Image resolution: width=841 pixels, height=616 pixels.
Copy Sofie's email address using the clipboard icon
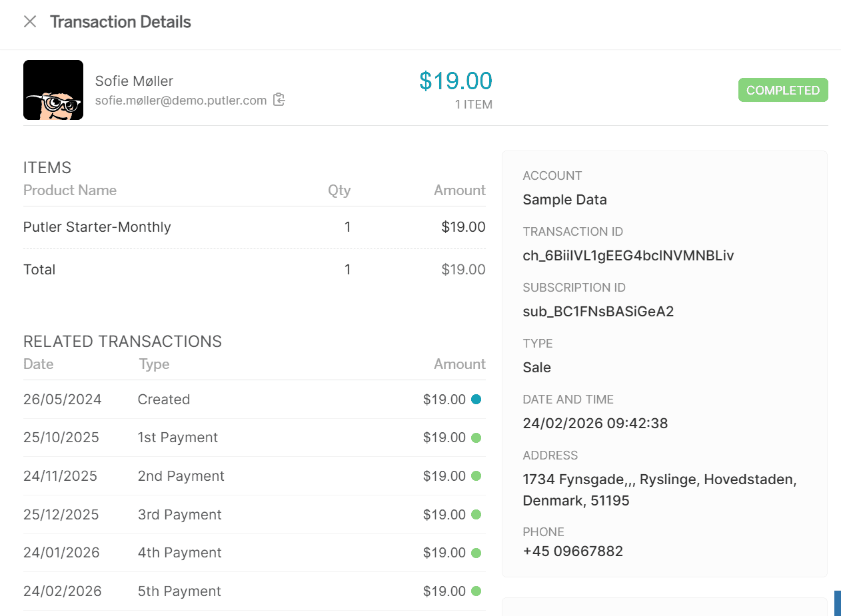[279, 99]
